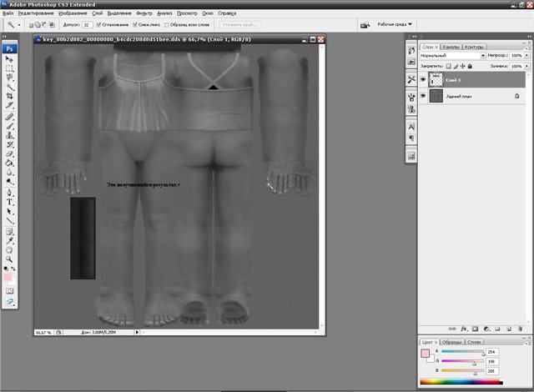Viewport: 534px width, 392px height.
Task: Enable the Образец всех слоев checkbox
Action: pos(167,25)
